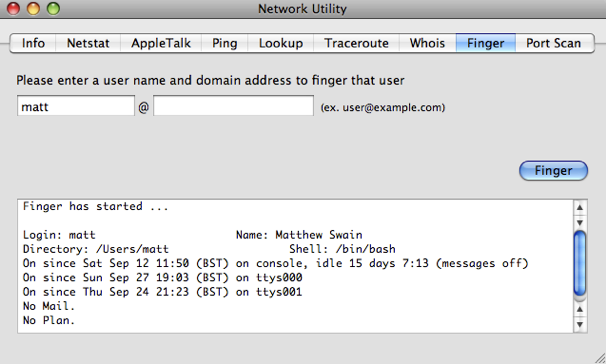Click the blue Finger button

[x=553, y=171]
